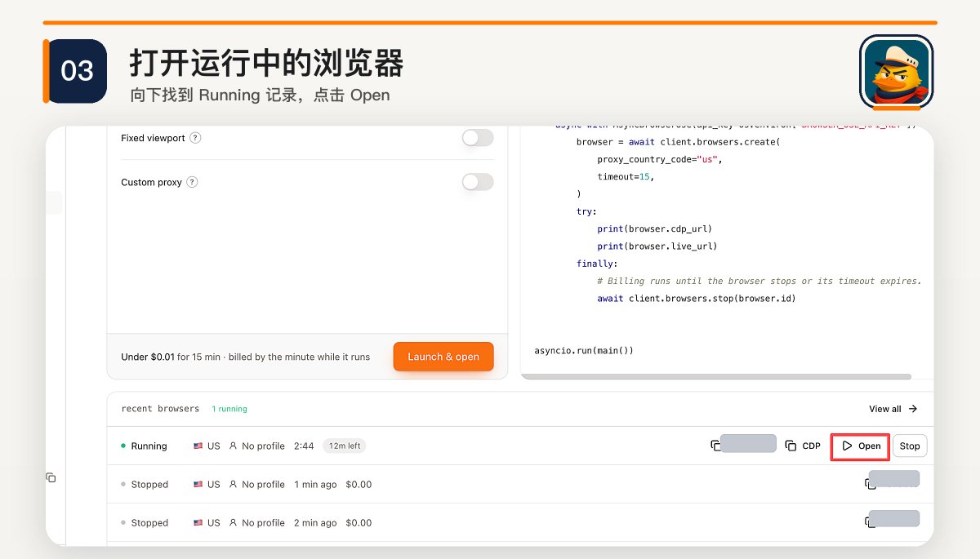Click the code panel horizontal scrollbar
This screenshot has height=559, width=980.
tap(716, 377)
